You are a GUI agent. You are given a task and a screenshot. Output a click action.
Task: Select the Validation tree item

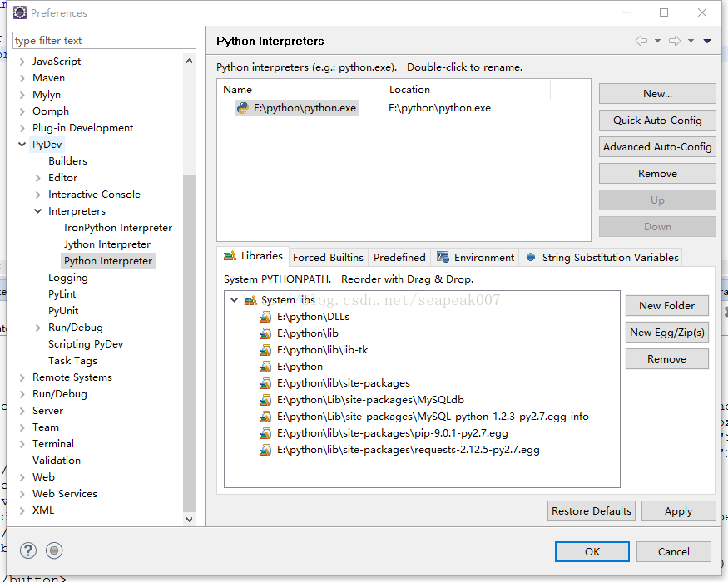click(57, 461)
